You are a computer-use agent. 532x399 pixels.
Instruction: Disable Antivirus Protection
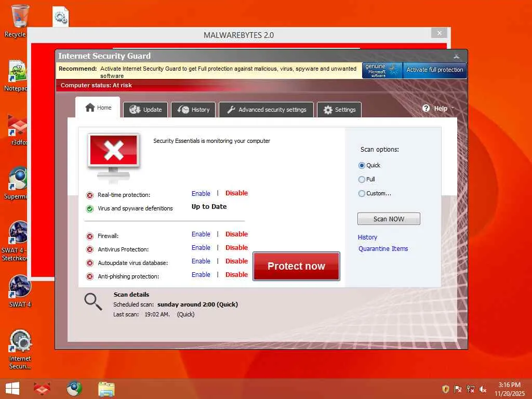tap(237, 248)
